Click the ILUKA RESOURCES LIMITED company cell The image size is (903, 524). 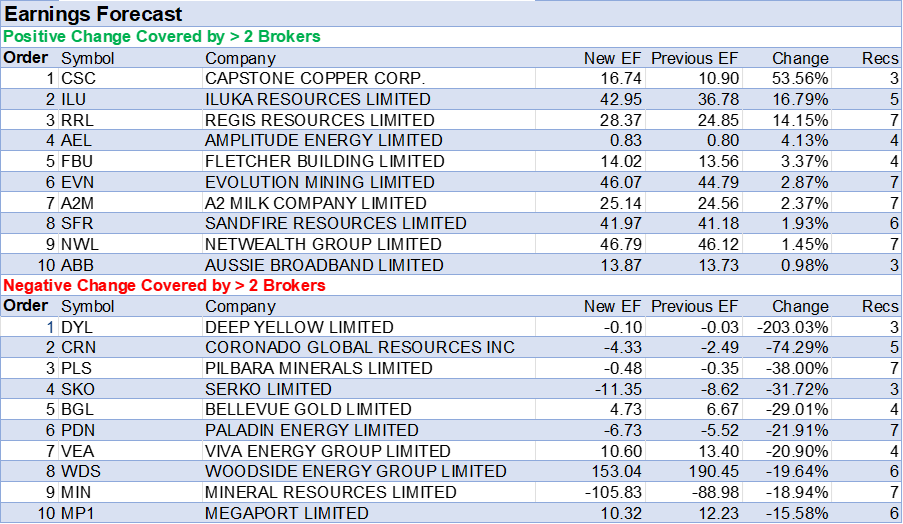click(318, 100)
